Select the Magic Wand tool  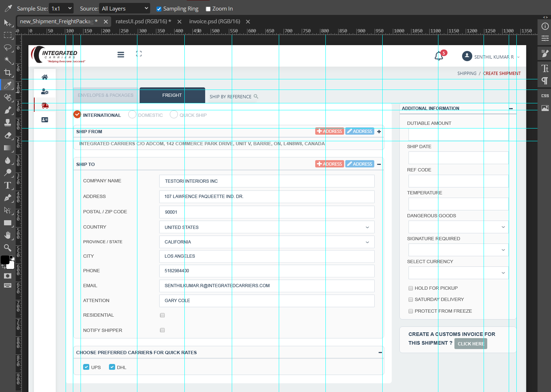(7, 60)
